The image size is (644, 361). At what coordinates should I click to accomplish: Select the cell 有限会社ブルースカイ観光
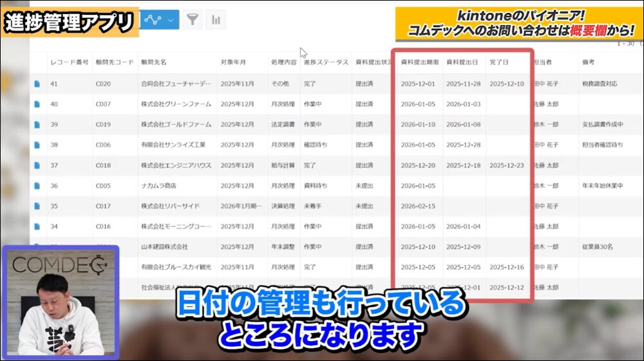(x=176, y=267)
